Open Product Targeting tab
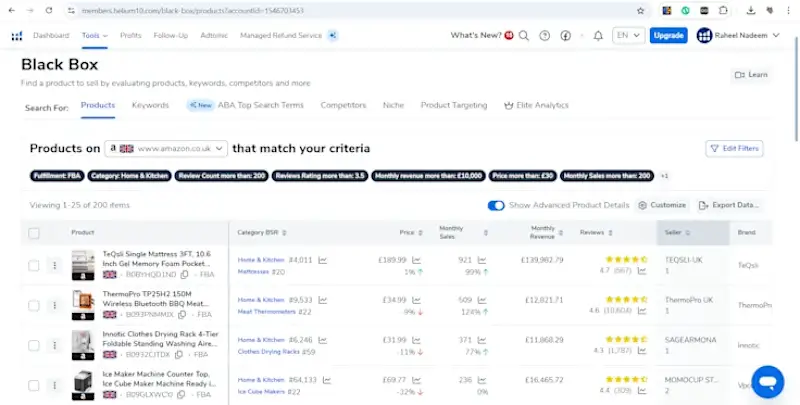 point(454,105)
